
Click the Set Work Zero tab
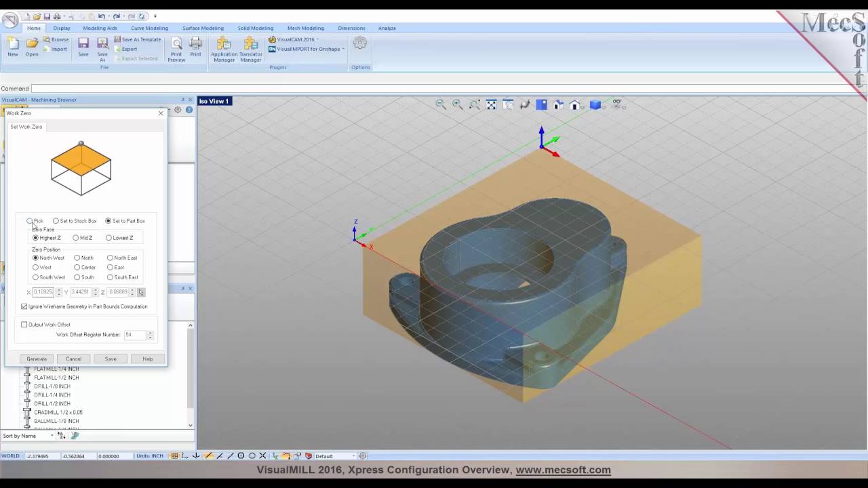tap(26, 127)
